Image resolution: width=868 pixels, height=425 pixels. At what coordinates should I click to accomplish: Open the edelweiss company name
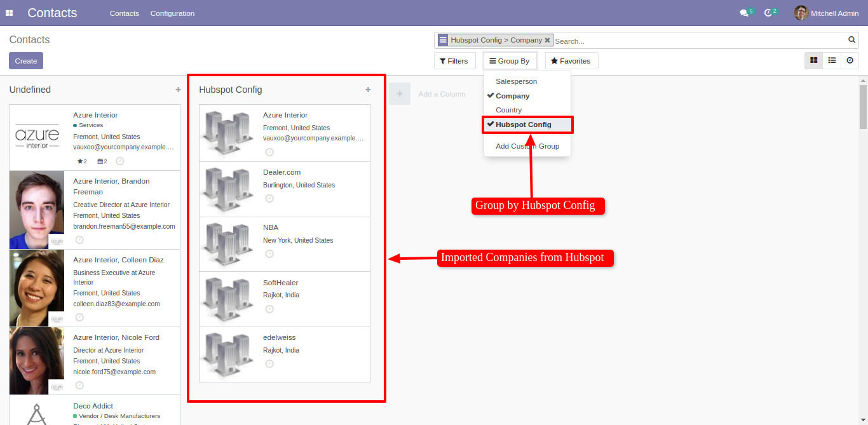click(279, 337)
